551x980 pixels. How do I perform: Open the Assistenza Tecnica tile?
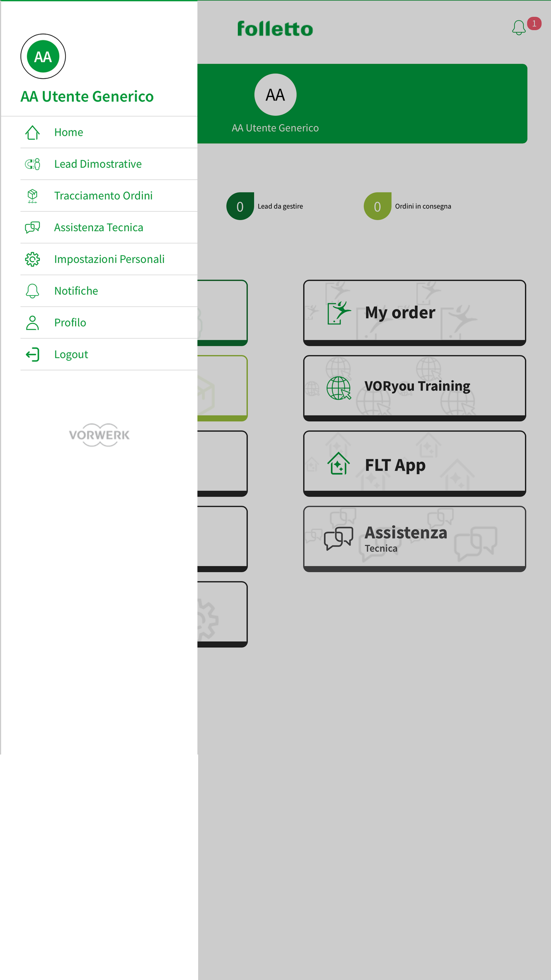(x=414, y=539)
